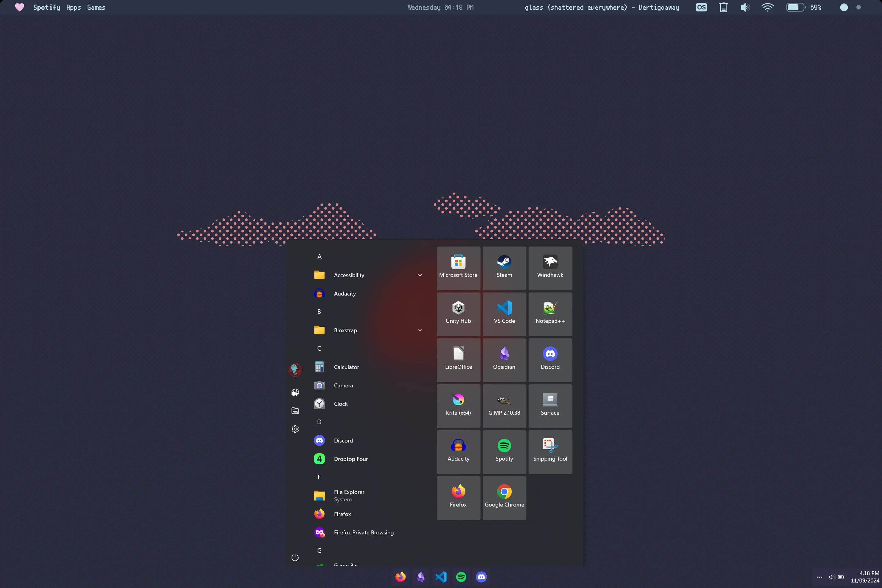Click taskbar clock showing 11/09/2024
Viewport: 882px width, 588px height.
(865, 577)
